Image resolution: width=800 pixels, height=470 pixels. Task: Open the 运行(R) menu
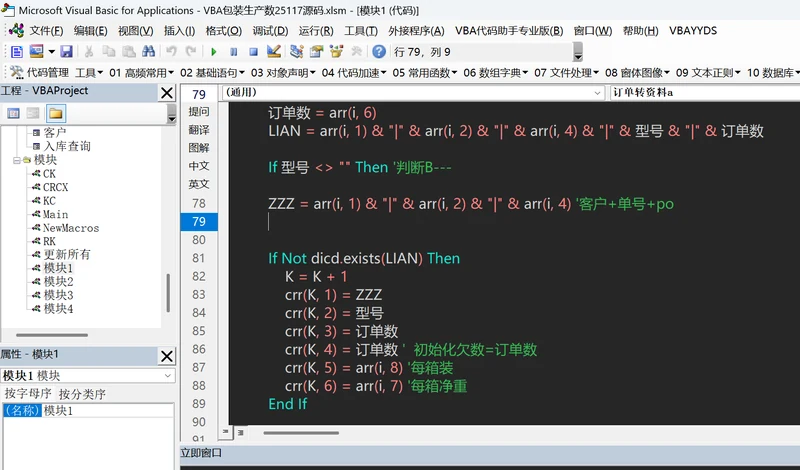click(x=316, y=31)
